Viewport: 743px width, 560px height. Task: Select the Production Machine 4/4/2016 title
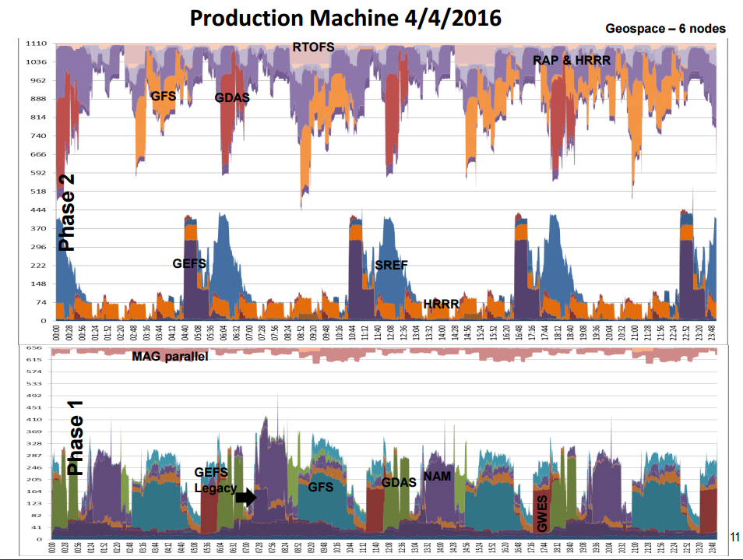click(x=347, y=16)
